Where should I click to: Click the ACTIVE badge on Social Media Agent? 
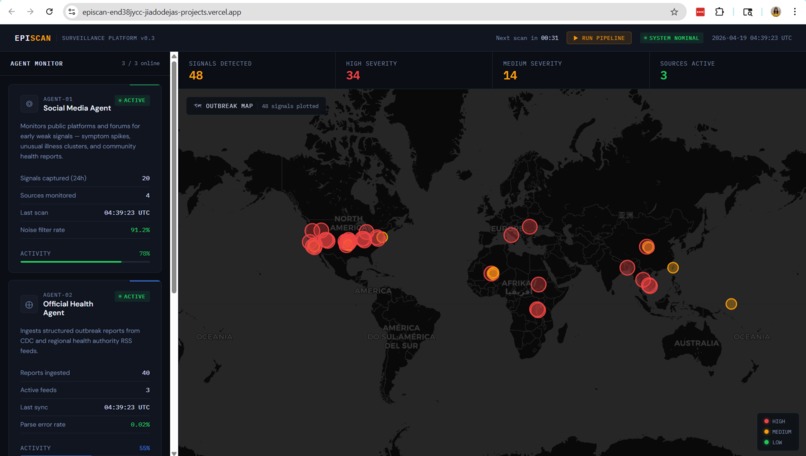pos(132,100)
